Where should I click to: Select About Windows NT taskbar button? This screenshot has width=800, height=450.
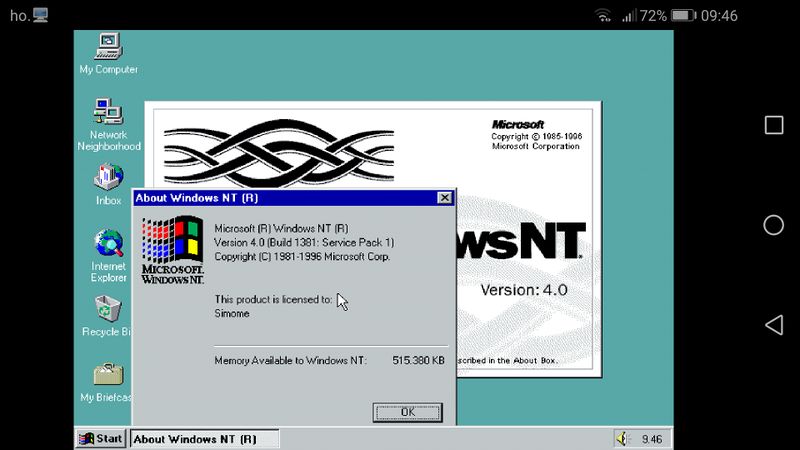pyautogui.click(x=205, y=439)
